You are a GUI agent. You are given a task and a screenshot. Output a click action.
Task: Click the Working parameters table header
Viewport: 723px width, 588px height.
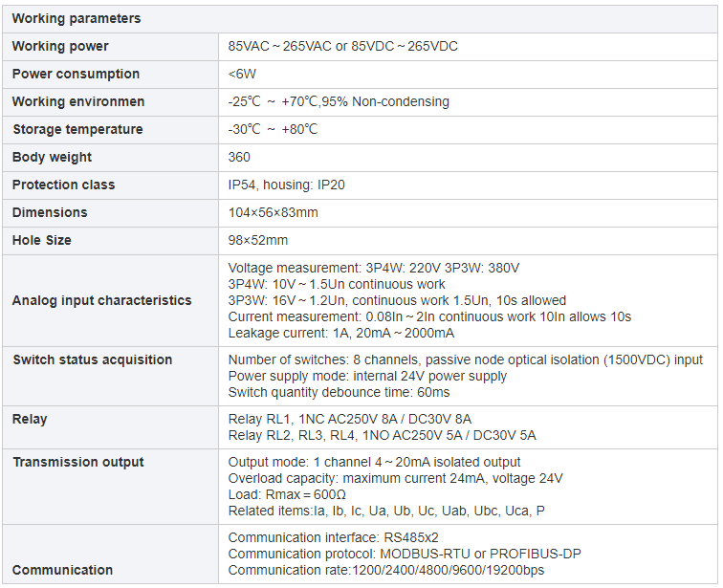pos(360,19)
